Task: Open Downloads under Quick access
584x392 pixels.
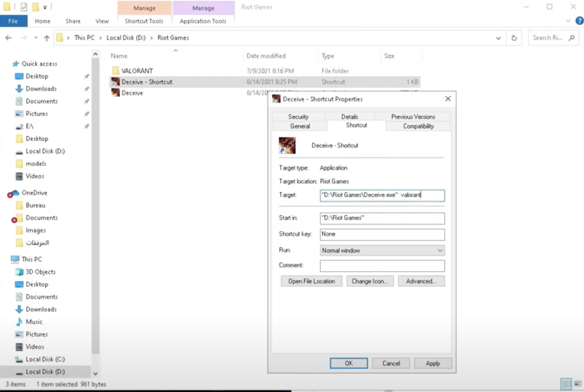Action: [x=41, y=89]
